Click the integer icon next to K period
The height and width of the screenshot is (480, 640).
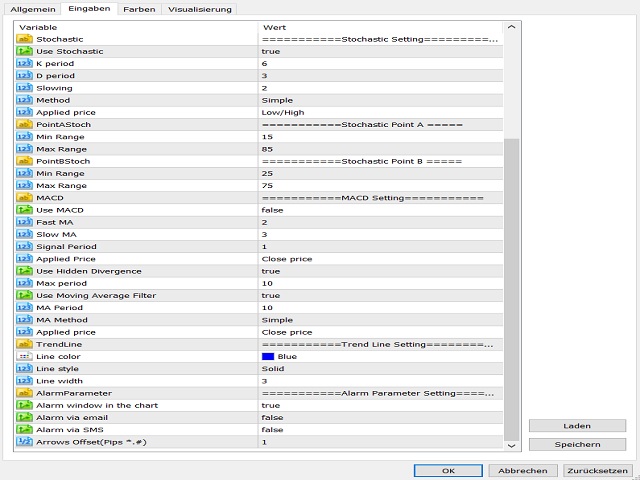click(25, 63)
